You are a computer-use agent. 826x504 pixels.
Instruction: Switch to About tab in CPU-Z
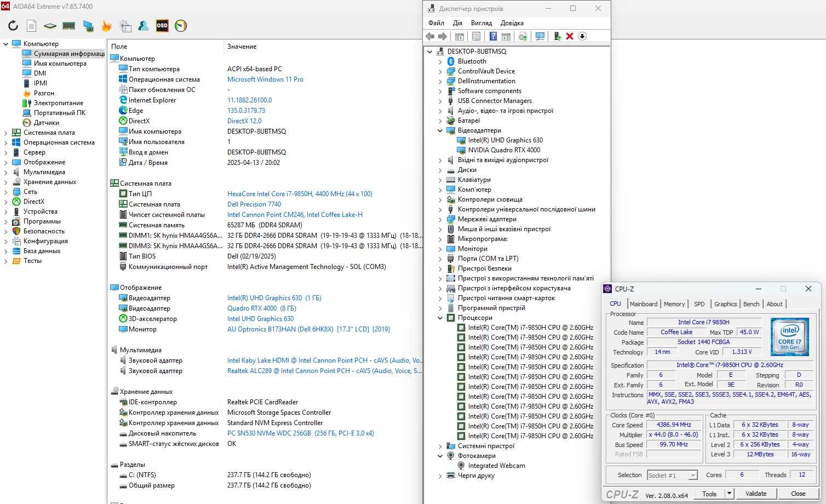click(774, 304)
